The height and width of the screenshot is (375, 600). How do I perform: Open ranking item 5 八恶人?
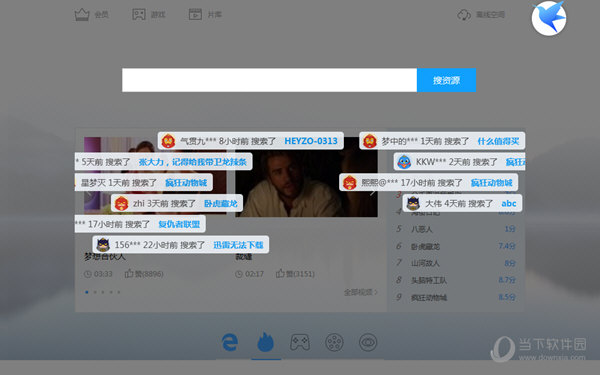coord(421,229)
